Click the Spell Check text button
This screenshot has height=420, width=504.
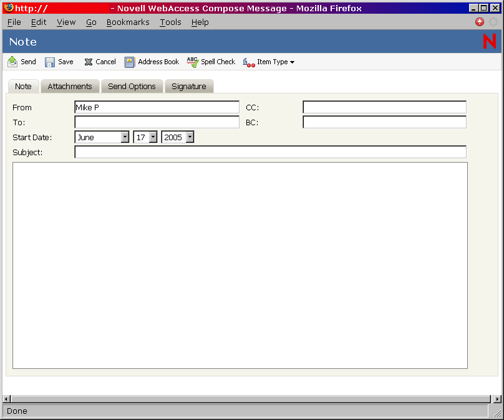[218, 62]
